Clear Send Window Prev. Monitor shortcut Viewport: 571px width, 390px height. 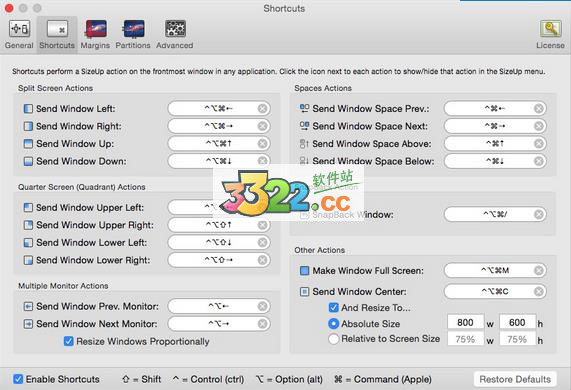262,306
